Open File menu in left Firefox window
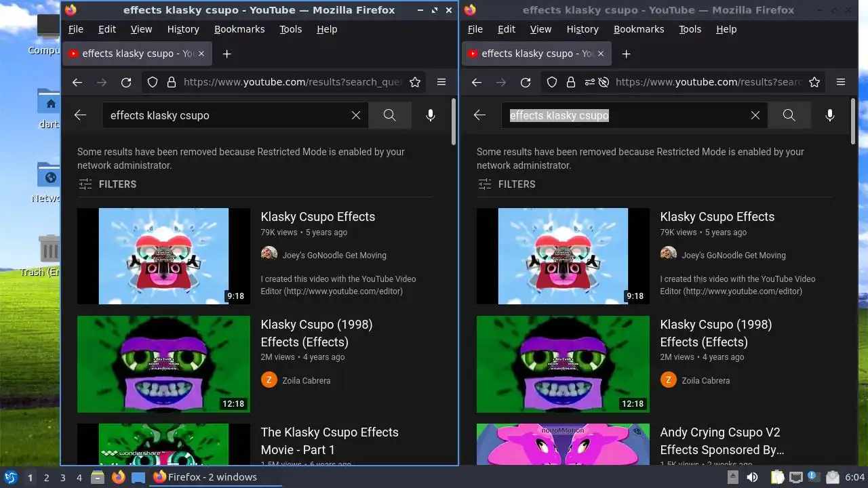Screen dimensions: 868x488 coord(76,29)
